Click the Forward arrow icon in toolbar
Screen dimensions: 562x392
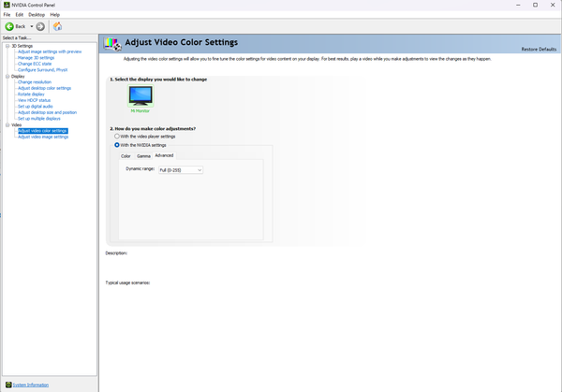(40, 26)
